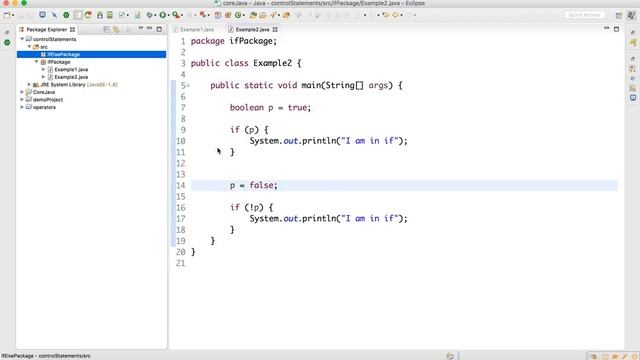Click into the Quick Access field
The height and width of the screenshot is (360, 640).
(584, 15)
